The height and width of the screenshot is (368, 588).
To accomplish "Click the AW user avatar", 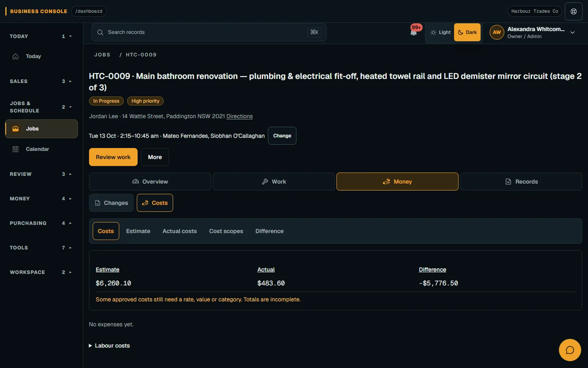I will tap(497, 32).
